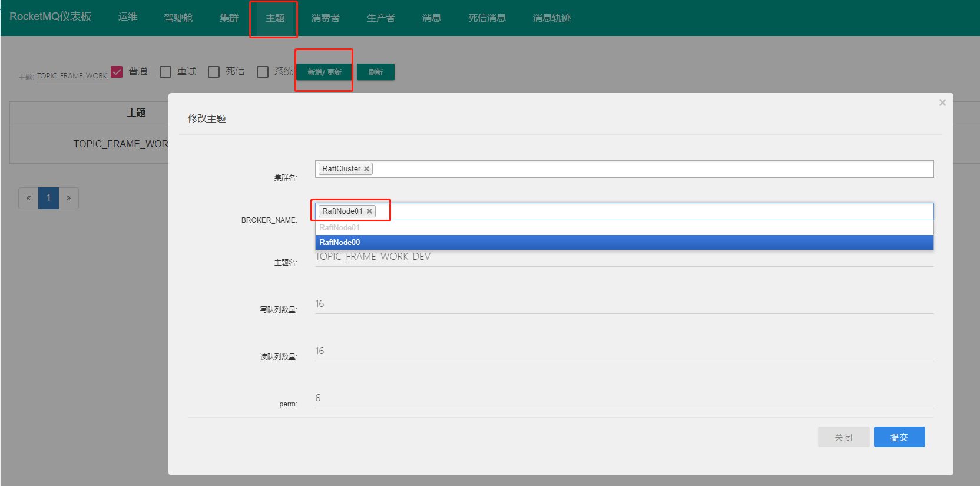Switch to the 消费者 tab
This screenshot has height=486, width=980.
point(326,18)
